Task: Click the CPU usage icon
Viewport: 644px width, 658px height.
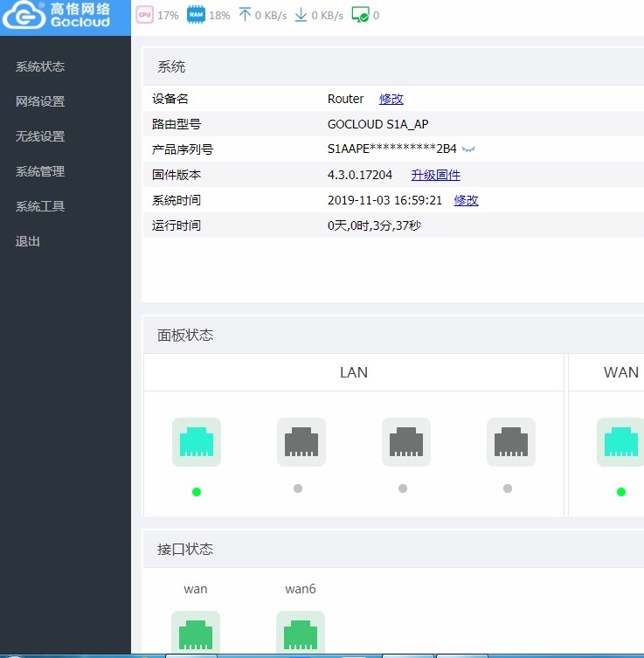Action: click(x=144, y=15)
